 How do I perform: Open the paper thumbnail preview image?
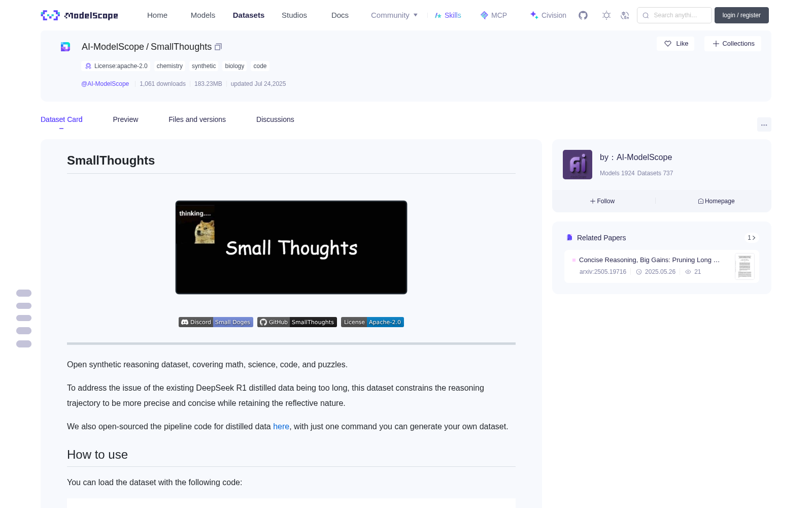pos(745,266)
